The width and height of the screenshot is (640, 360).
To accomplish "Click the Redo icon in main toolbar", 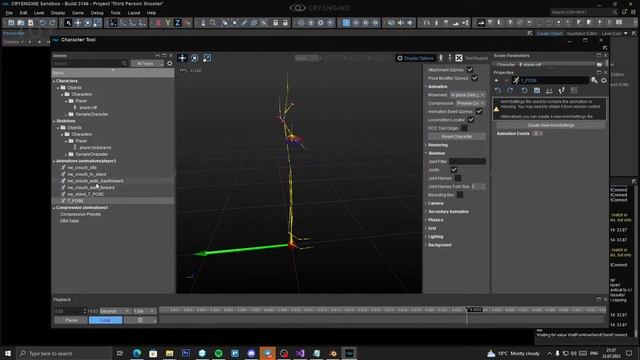I will (52, 23).
